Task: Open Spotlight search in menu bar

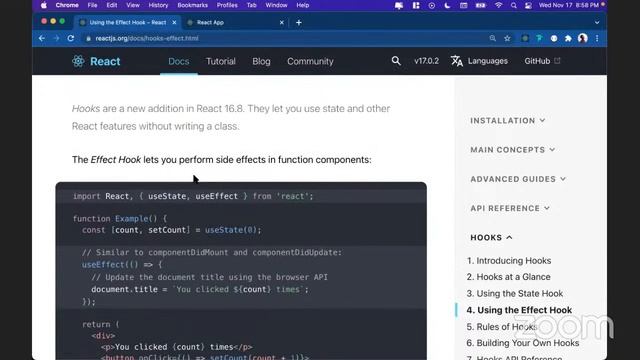Action: pos(513,5)
